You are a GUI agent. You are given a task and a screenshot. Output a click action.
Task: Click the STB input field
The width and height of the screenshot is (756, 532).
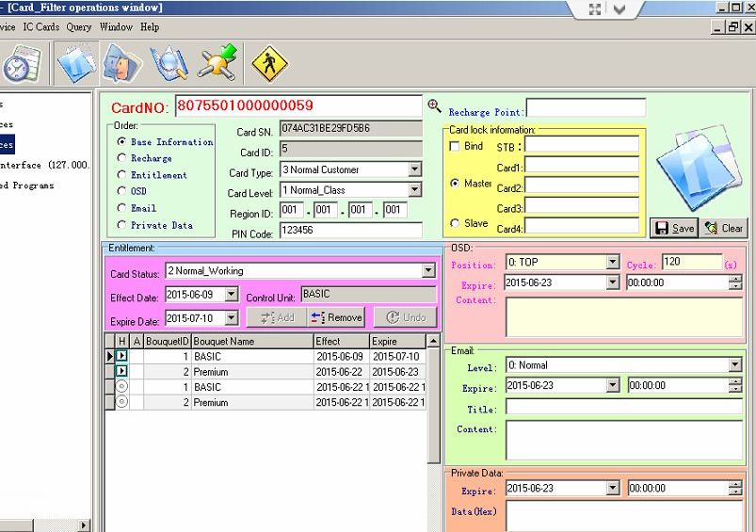582,144
